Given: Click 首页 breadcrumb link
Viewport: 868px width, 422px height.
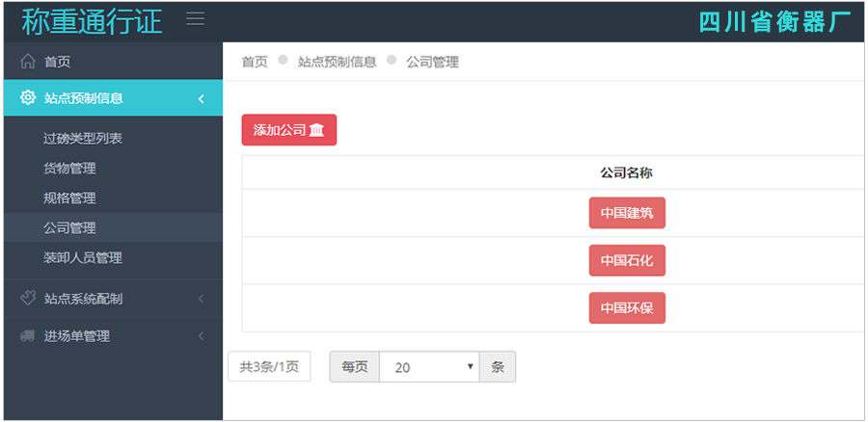Looking at the screenshot, I should pos(255,62).
